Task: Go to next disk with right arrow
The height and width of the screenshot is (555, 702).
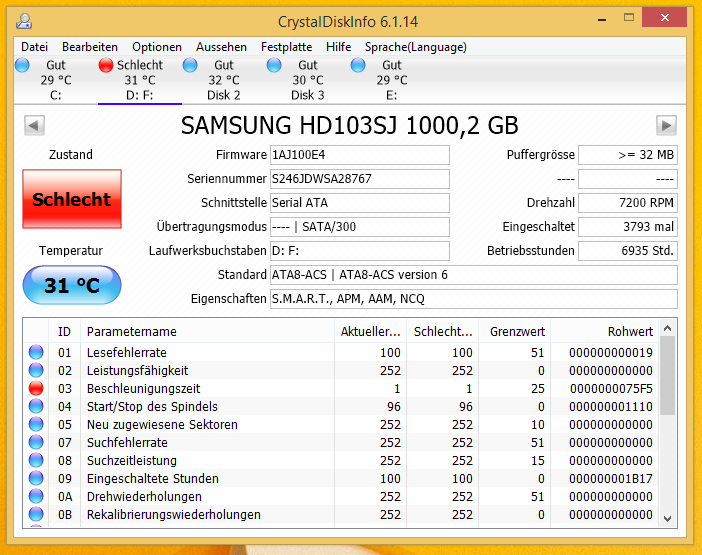Action: (x=666, y=125)
